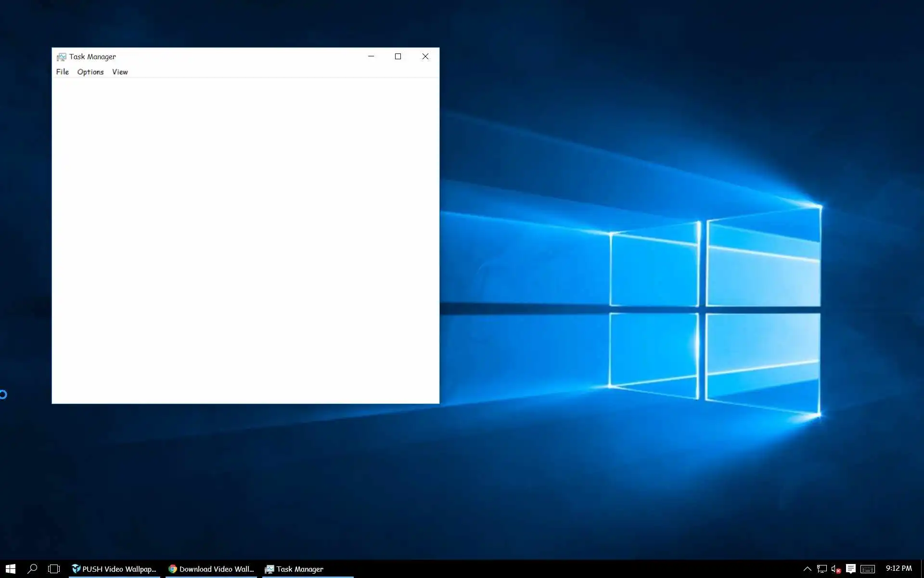
Task: Open the File menu in Task Manager
Action: coord(63,72)
